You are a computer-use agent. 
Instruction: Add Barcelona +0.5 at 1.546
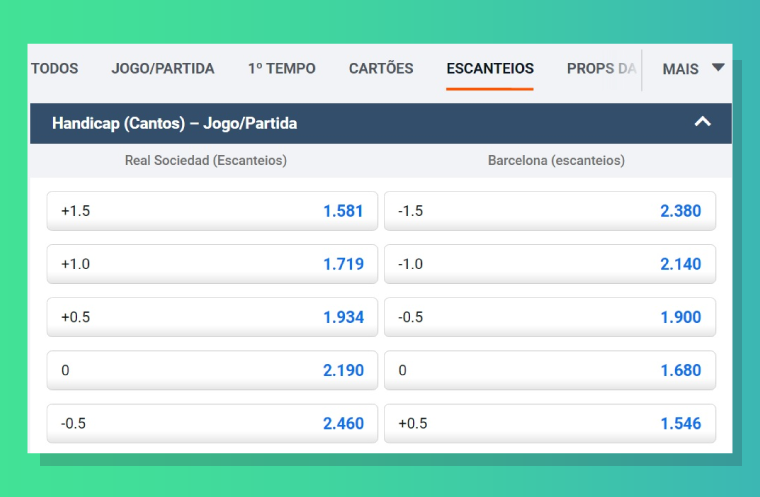[550, 423]
